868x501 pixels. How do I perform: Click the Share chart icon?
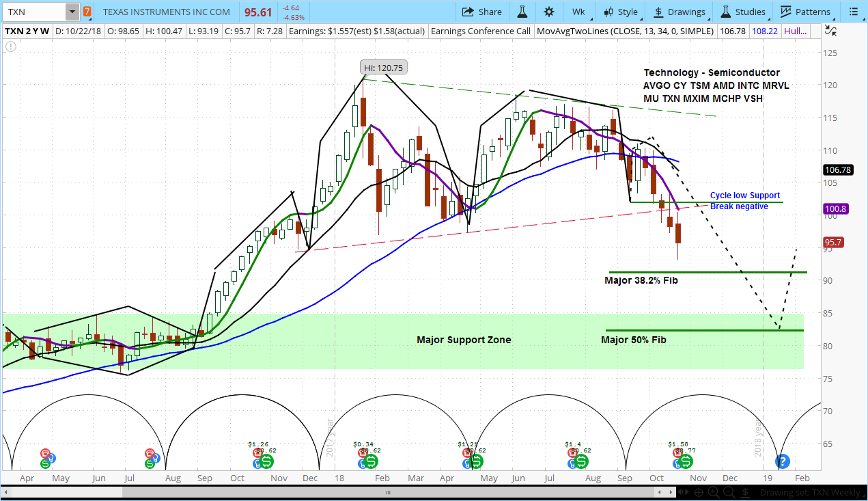pos(481,12)
